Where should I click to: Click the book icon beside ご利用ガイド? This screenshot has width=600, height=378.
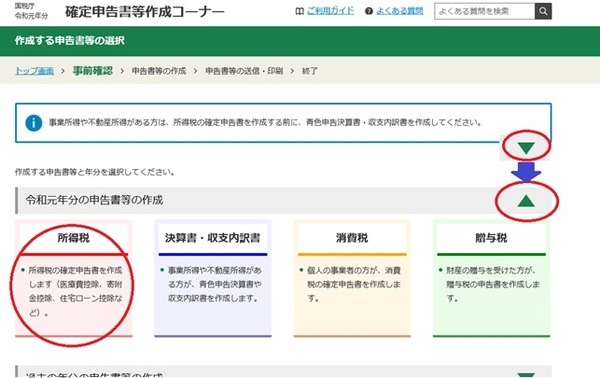pyautogui.click(x=300, y=11)
